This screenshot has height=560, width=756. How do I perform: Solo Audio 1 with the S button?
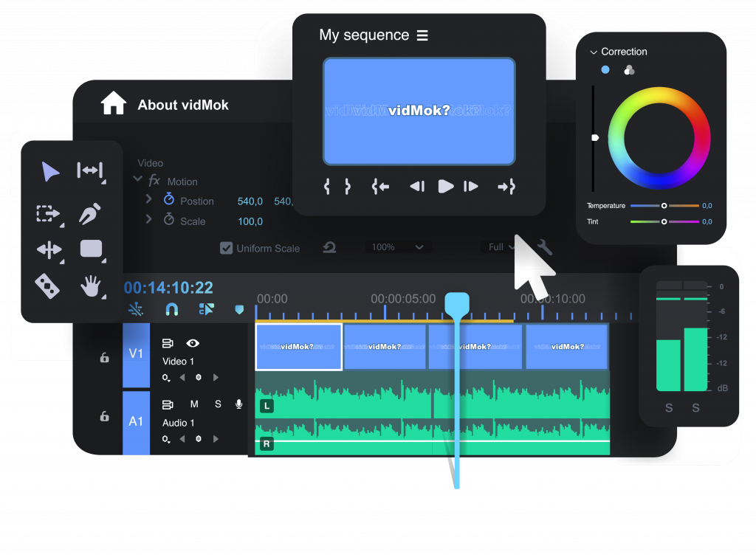point(218,404)
